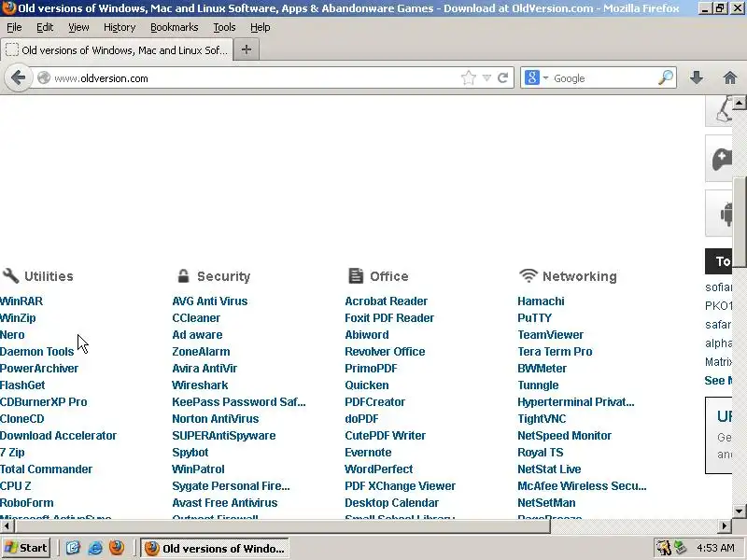The width and height of the screenshot is (747, 560).
Task: Open the Norton AntiVirus link
Action: (216, 418)
